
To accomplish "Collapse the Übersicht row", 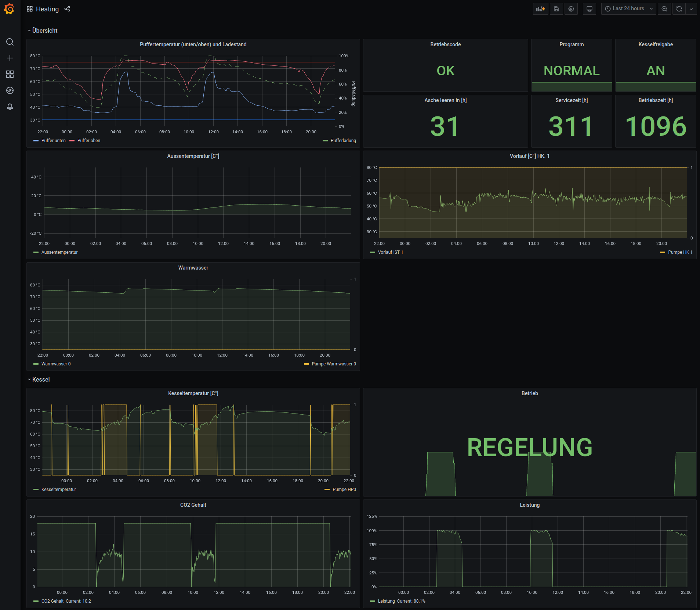I will click(43, 30).
